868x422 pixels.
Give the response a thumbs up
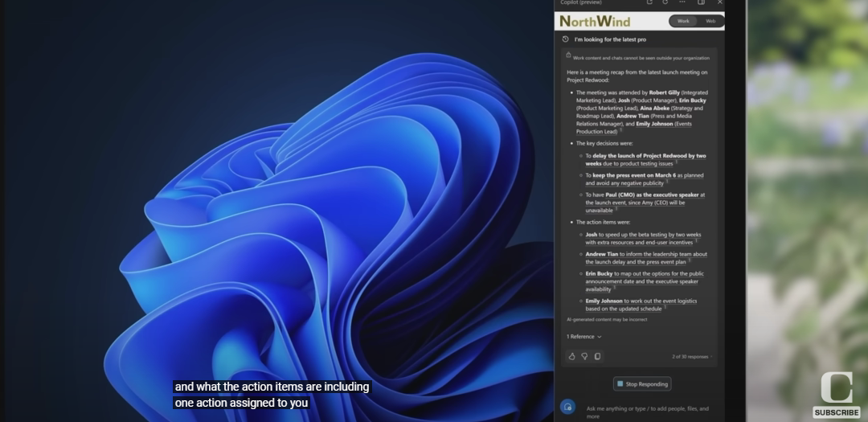click(572, 356)
